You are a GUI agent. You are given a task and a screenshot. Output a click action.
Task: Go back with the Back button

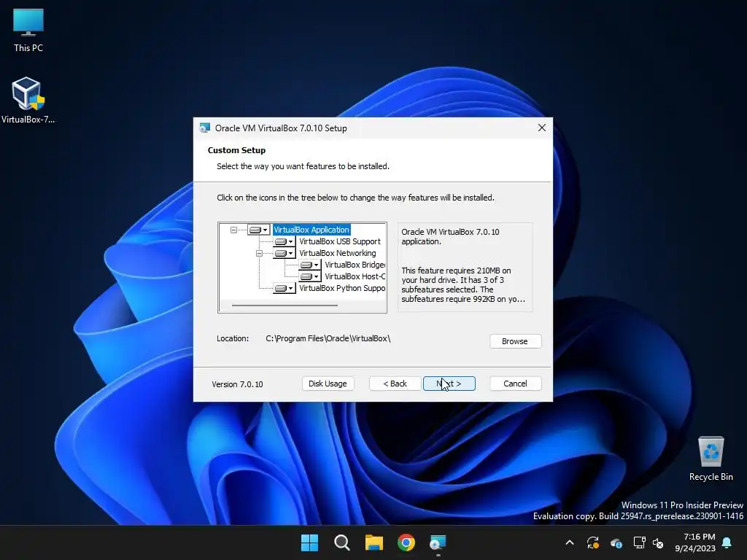pos(395,384)
